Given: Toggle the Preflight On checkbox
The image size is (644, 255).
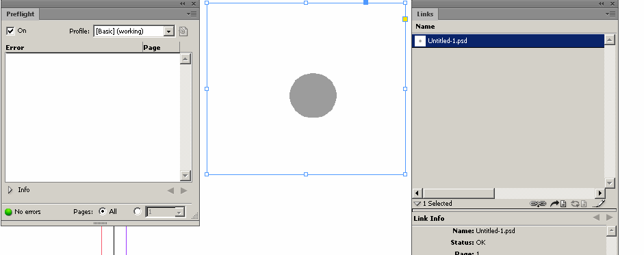Looking at the screenshot, I should (10, 31).
